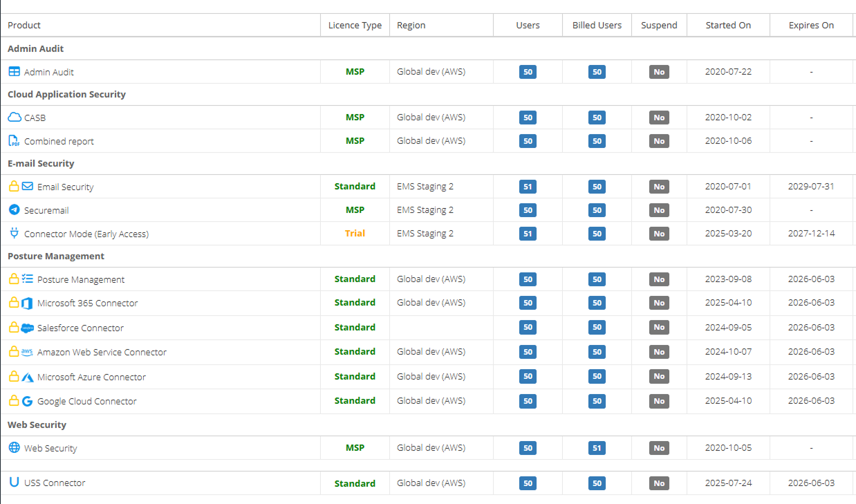The height and width of the screenshot is (504, 856).
Task: Sort by the Users column header
Action: coord(528,25)
